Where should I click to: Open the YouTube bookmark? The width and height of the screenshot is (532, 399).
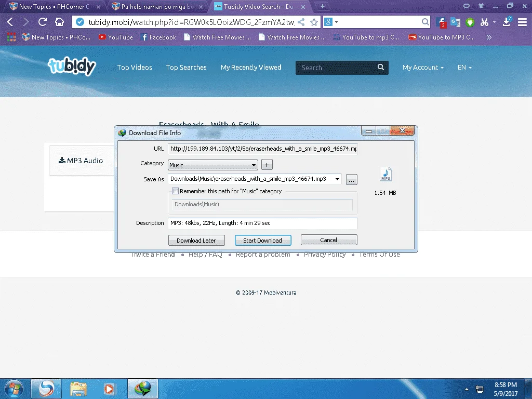coord(116,37)
